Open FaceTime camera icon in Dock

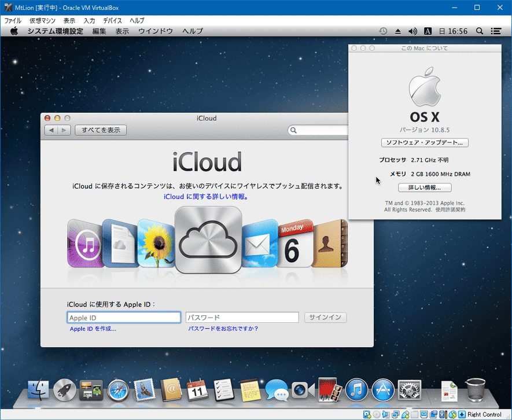303,390
